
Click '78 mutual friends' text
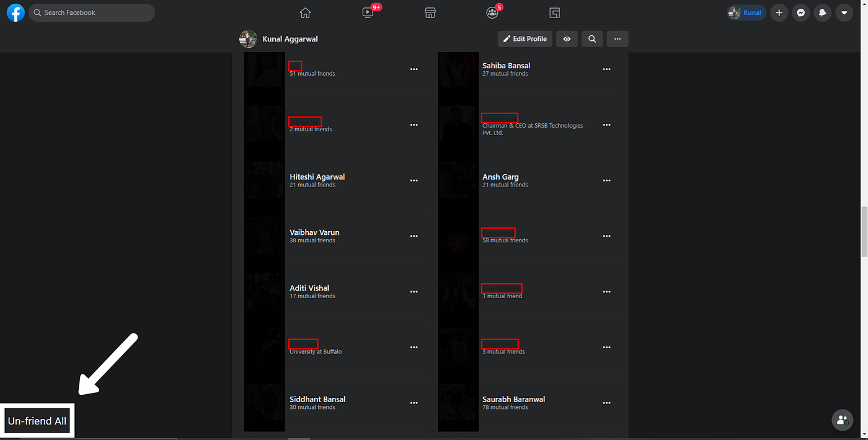coord(505,407)
